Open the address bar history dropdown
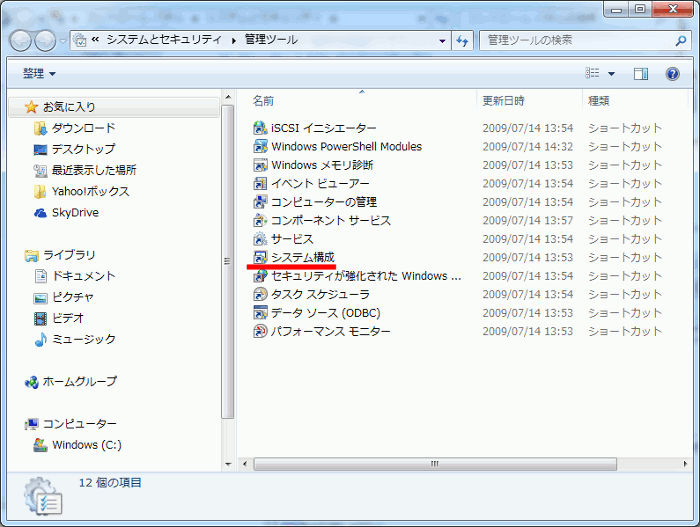This screenshot has width=700, height=527. [442, 40]
